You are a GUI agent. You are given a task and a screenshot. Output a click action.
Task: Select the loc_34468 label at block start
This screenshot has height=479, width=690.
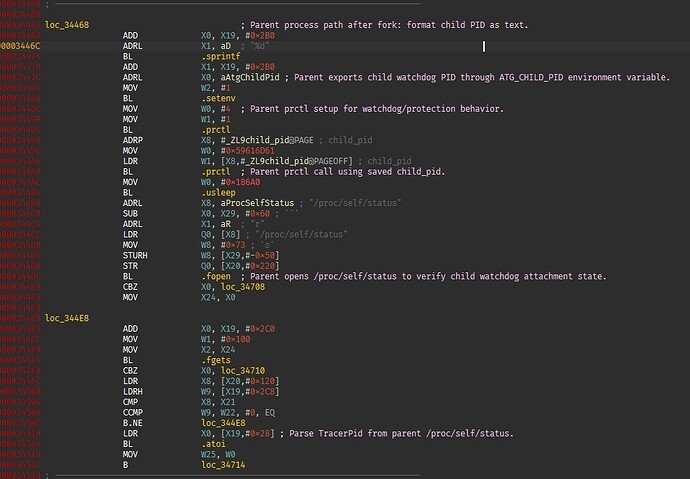point(67,25)
